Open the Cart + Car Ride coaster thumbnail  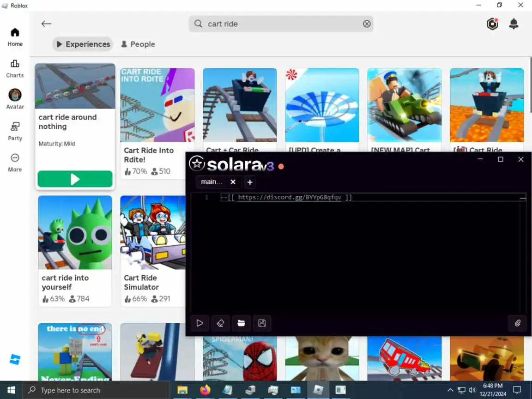tap(240, 105)
